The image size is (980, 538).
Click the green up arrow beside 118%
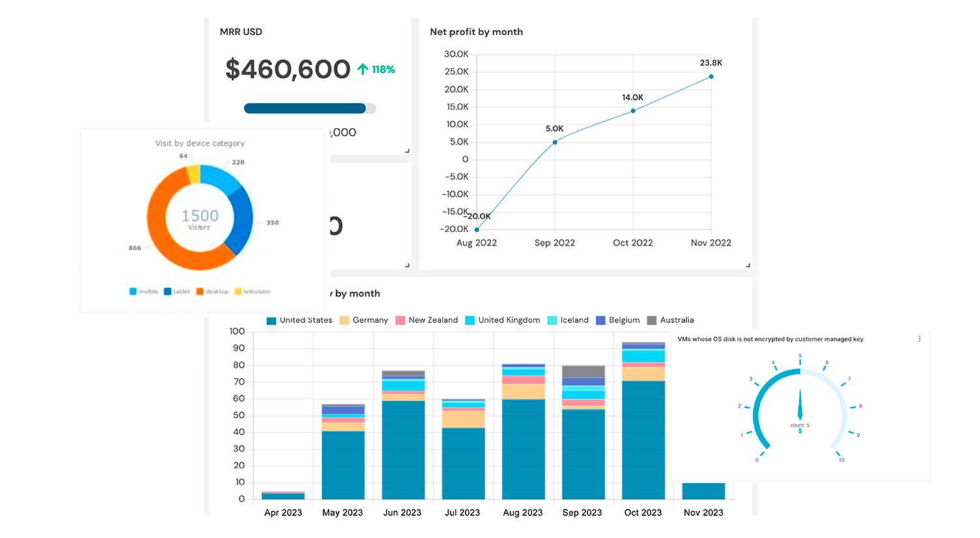(363, 69)
